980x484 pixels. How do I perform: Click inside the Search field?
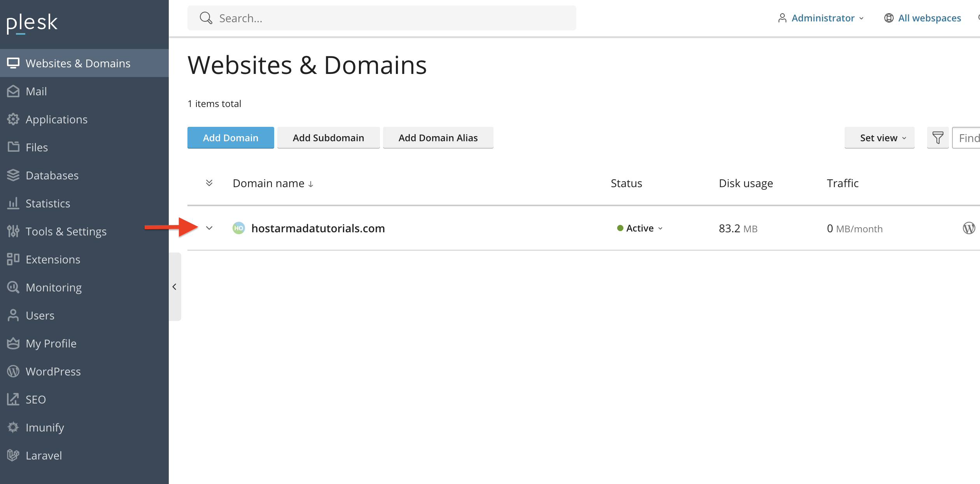tap(381, 18)
